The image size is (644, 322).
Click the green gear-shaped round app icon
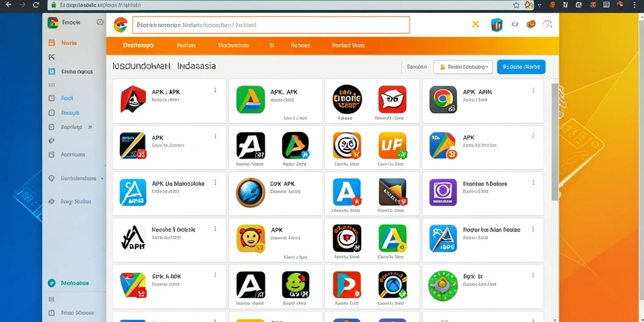(x=443, y=285)
